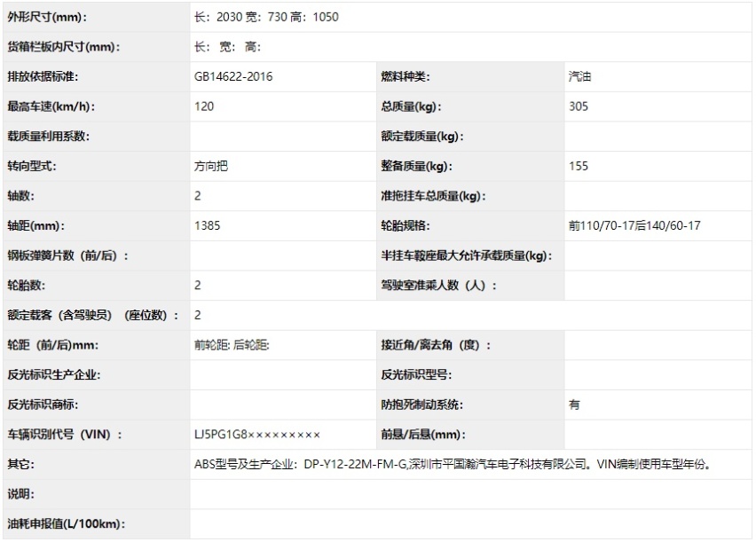Select the 额定载质量(kg) label
The width and height of the screenshot is (756, 542).
tap(421, 137)
